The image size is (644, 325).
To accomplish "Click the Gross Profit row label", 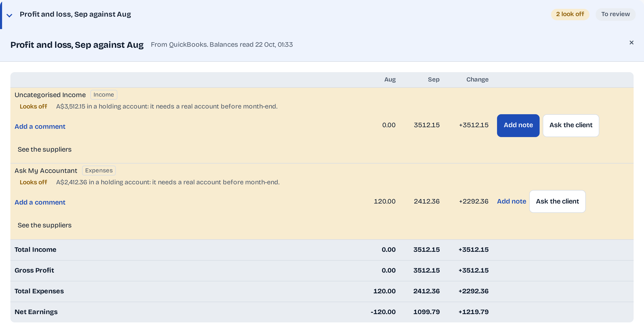I will [34, 270].
